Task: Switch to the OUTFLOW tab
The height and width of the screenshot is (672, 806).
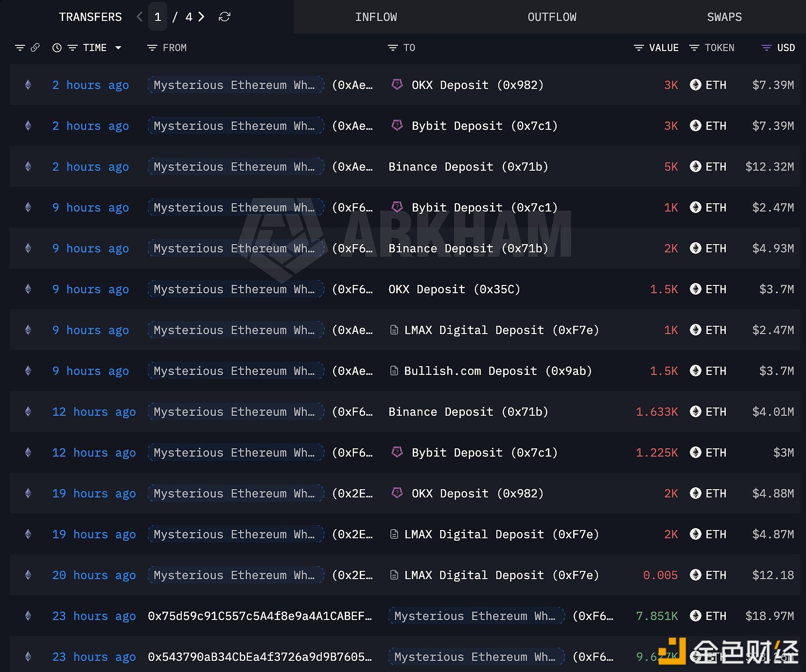Action: pyautogui.click(x=552, y=17)
